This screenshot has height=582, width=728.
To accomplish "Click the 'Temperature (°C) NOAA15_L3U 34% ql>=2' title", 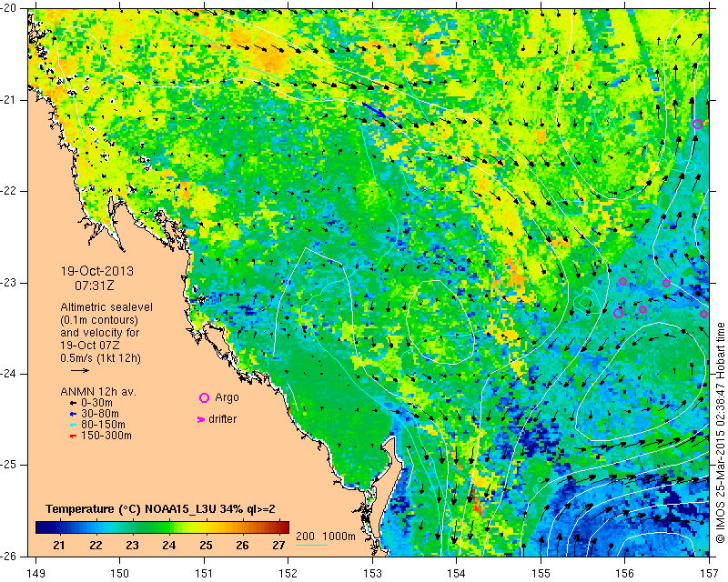I will (161, 509).
